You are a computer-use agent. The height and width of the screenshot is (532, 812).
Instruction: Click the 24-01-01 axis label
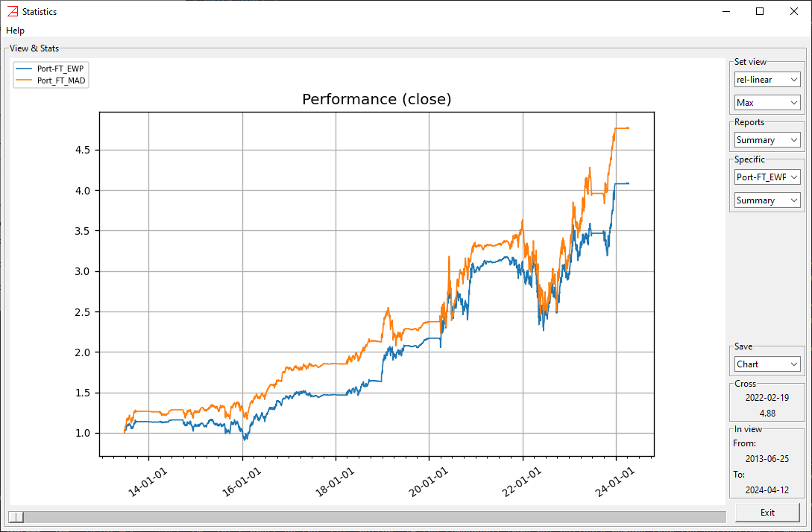pos(614,481)
